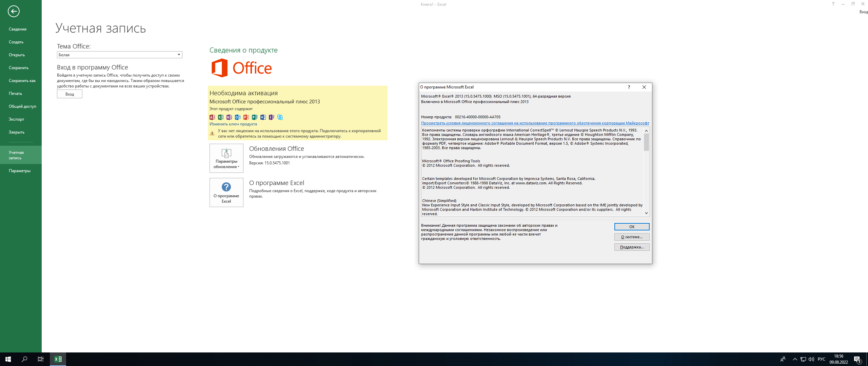Open Task View on taskbar
Screen dimensions: 868x366
click(x=41, y=359)
